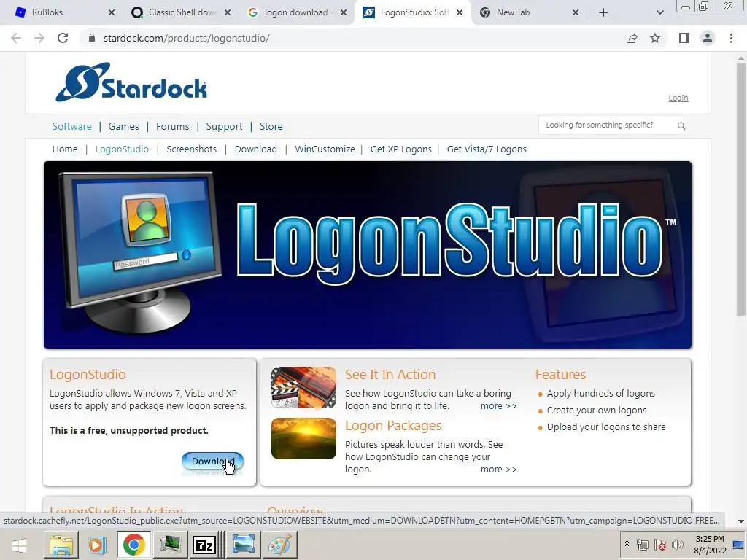Viewport: 747px width, 560px height.
Task: Open the Forums menu item
Action: [172, 126]
